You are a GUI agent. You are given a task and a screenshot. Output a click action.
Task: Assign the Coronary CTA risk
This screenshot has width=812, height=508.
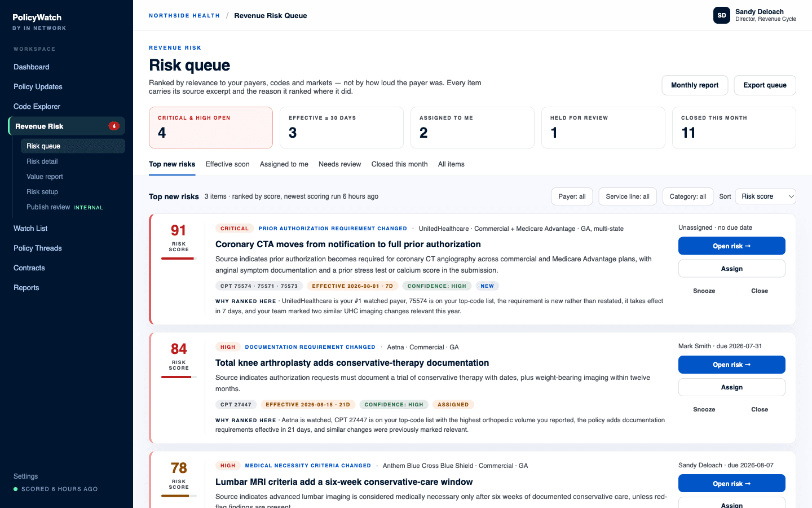point(732,269)
